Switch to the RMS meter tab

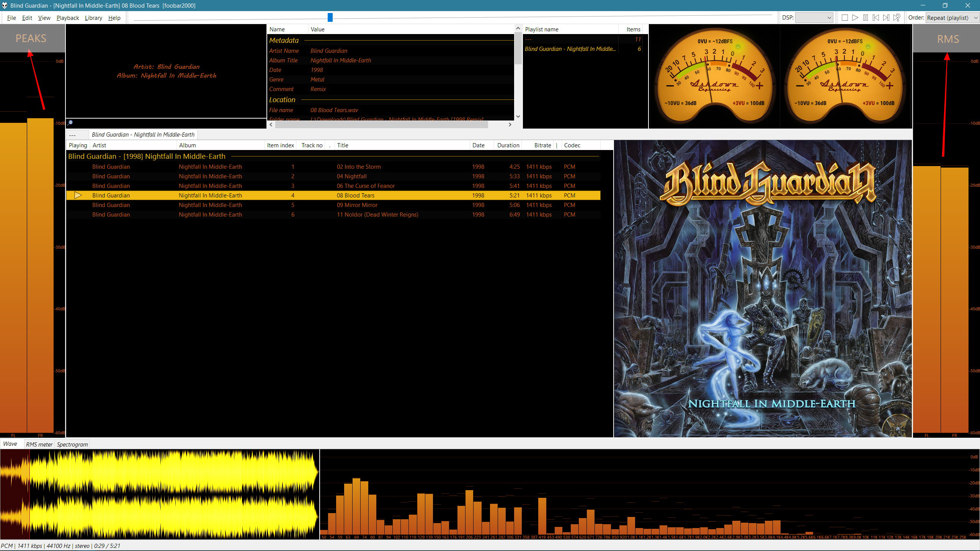tap(39, 444)
